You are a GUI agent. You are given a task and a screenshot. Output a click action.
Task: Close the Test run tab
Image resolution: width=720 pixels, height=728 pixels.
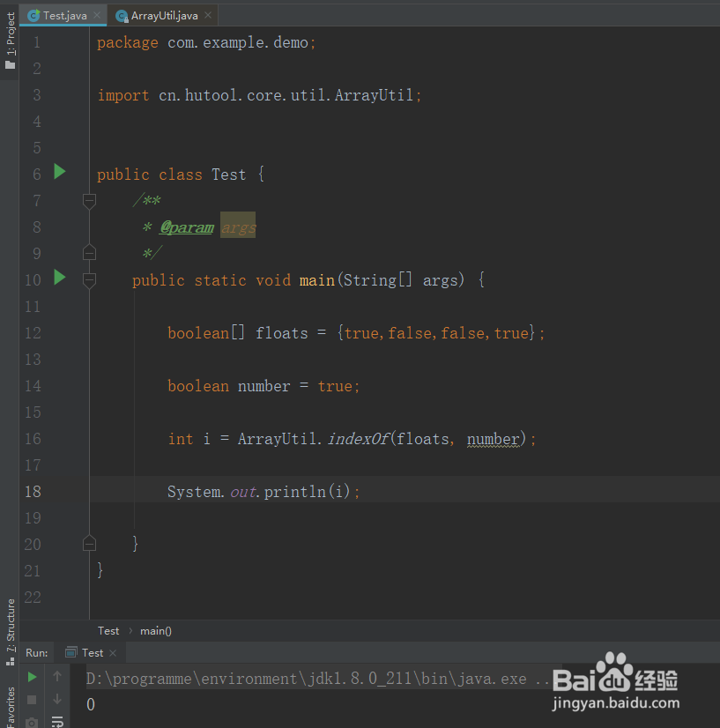112,653
